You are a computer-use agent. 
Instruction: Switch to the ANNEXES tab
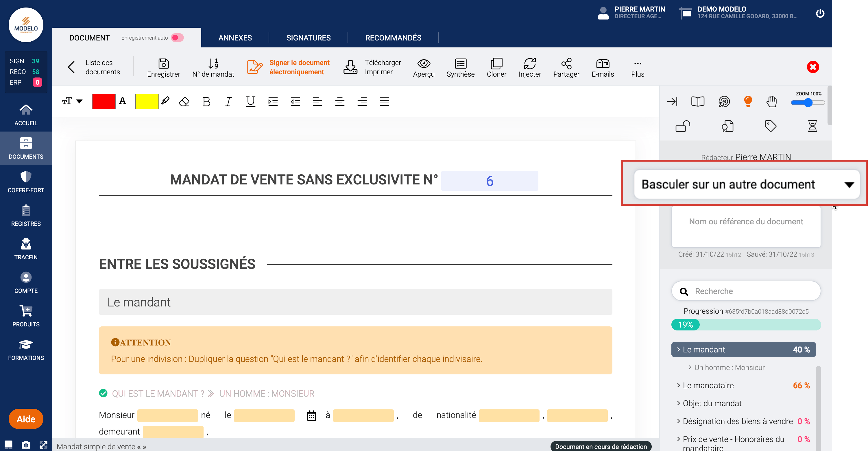(x=235, y=38)
